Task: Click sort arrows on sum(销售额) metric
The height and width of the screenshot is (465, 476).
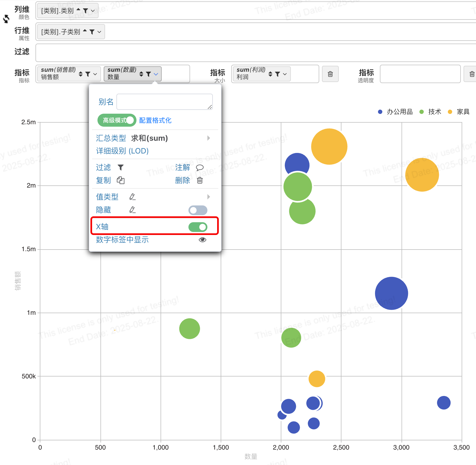Action: 81,74
